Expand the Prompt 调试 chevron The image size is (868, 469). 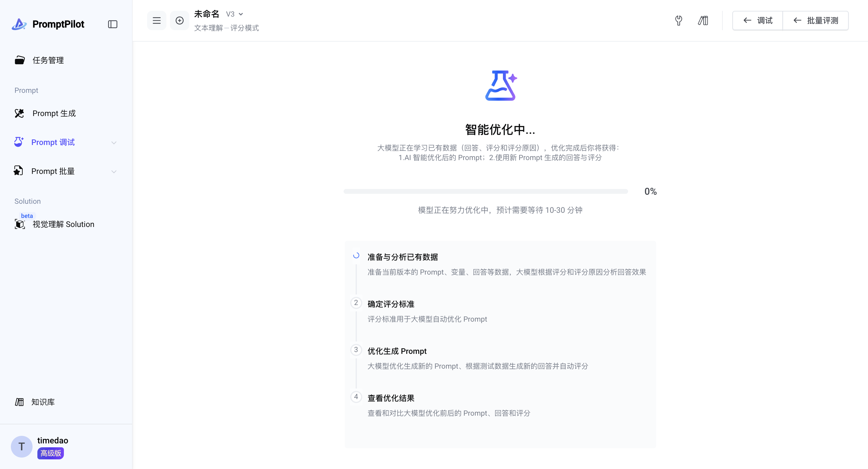[x=114, y=143]
